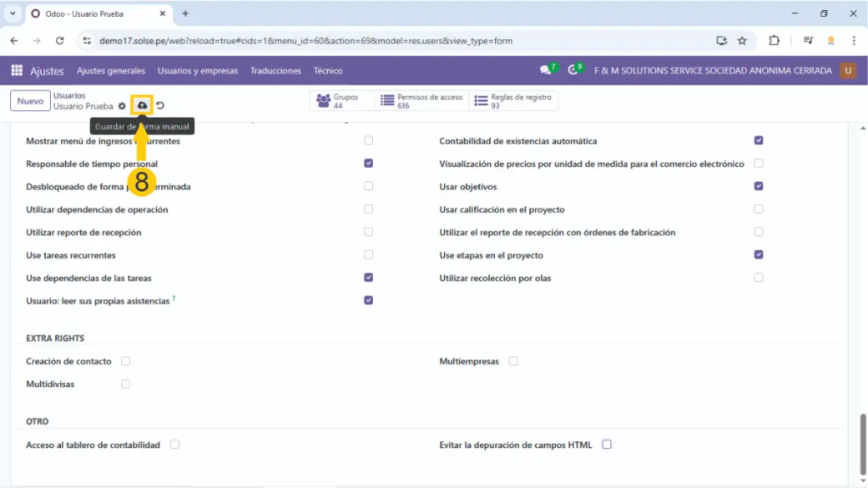Enable the Multiempresas checkbox
868x488 pixels.
(x=514, y=361)
